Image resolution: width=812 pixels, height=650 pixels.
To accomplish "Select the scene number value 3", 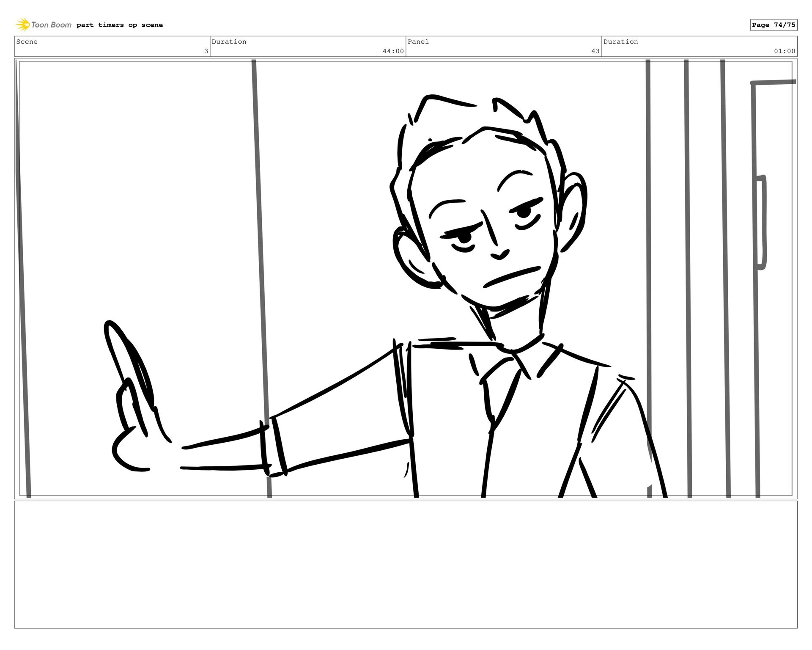I will pyautogui.click(x=206, y=51).
